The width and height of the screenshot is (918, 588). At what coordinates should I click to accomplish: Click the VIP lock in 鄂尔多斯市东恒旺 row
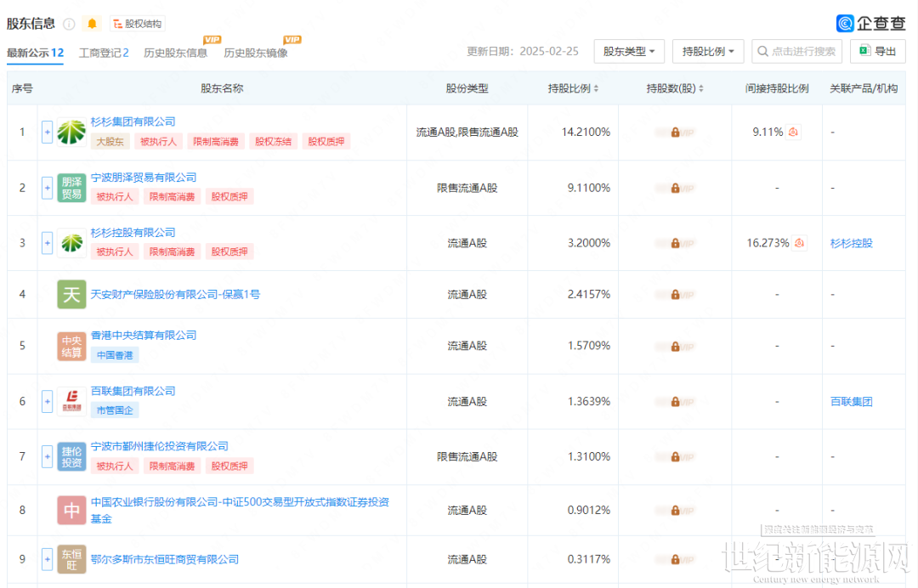(x=675, y=559)
